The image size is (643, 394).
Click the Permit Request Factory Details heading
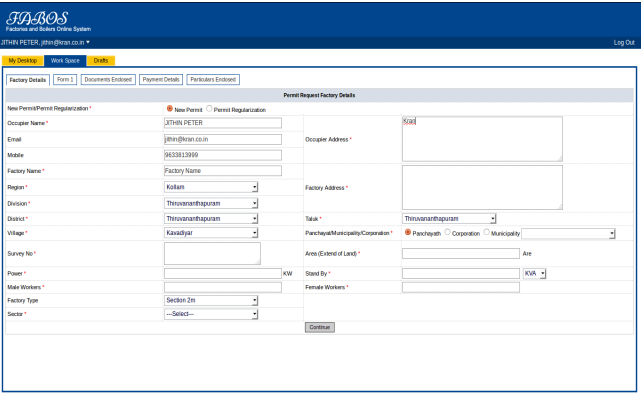point(319,95)
